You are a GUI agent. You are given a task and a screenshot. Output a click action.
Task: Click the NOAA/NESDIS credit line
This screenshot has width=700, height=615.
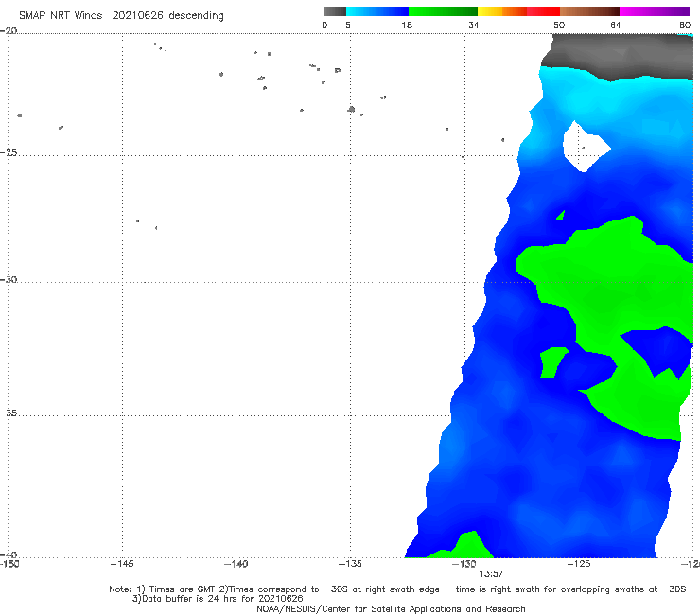pyautogui.click(x=391, y=608)
